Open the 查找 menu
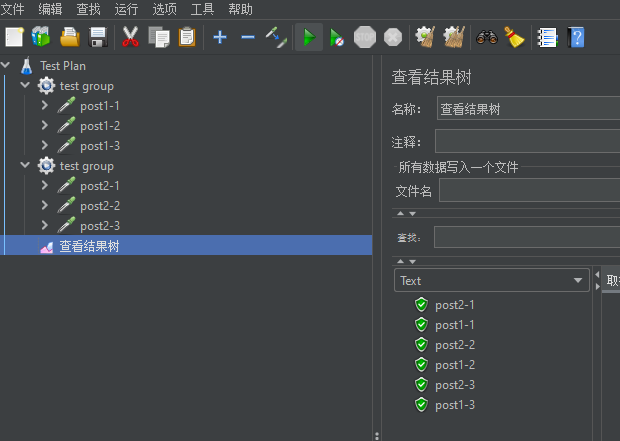 coord(88,9)
